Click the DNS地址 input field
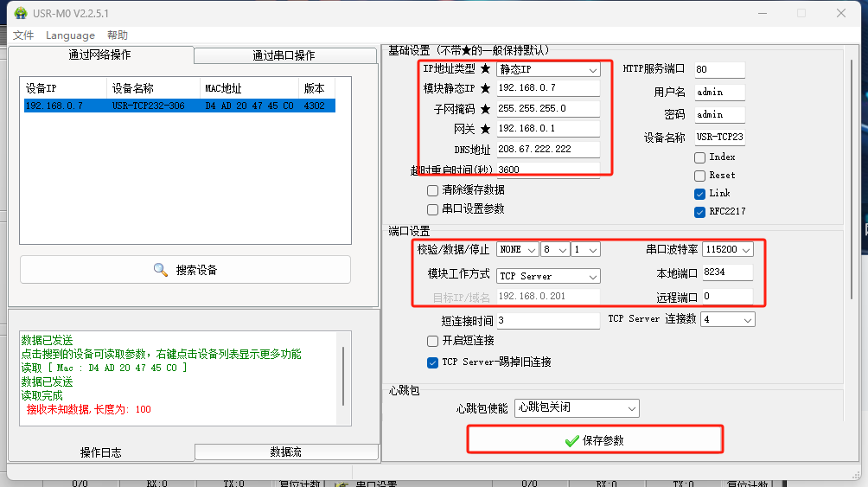The width and height of the screenshot is (868, 487). [548, 149]
